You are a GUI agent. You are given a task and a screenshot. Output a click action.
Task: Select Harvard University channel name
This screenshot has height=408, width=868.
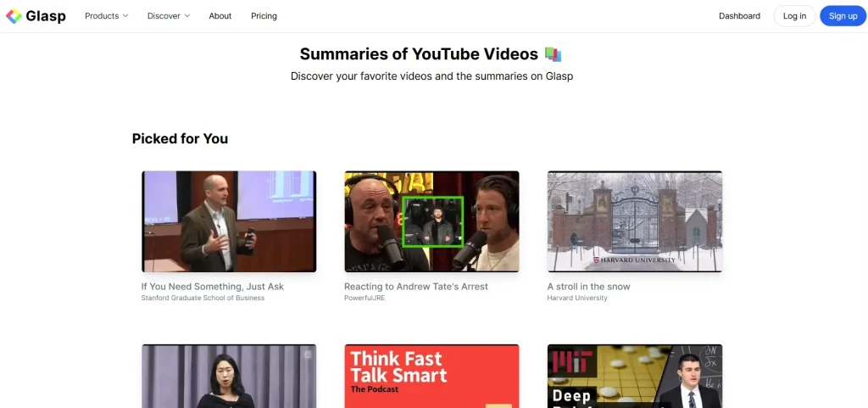[x=576, y=298]
